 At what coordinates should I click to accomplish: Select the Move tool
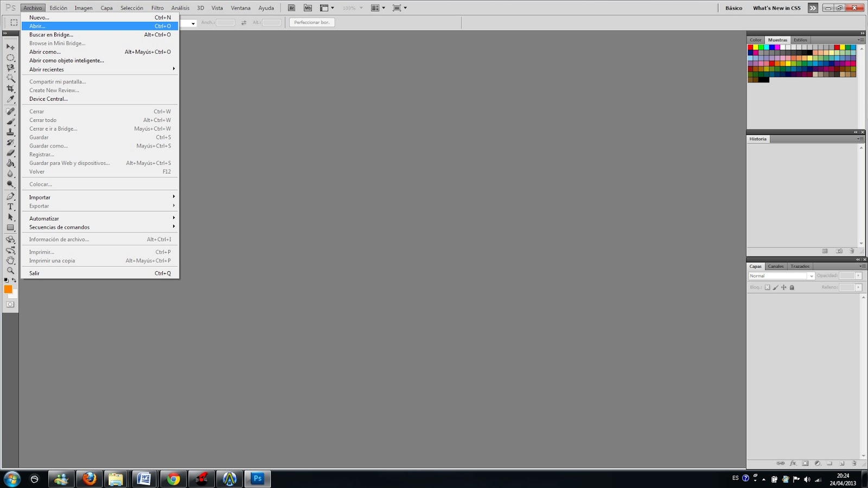coord(10,47)
